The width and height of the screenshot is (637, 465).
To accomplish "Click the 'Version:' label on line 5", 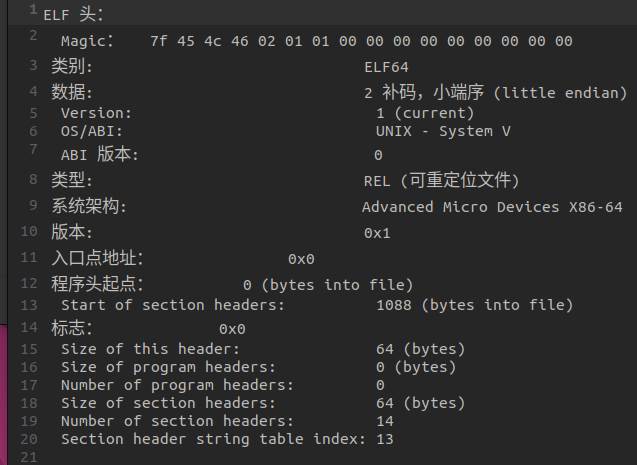I will coord(96,113).
